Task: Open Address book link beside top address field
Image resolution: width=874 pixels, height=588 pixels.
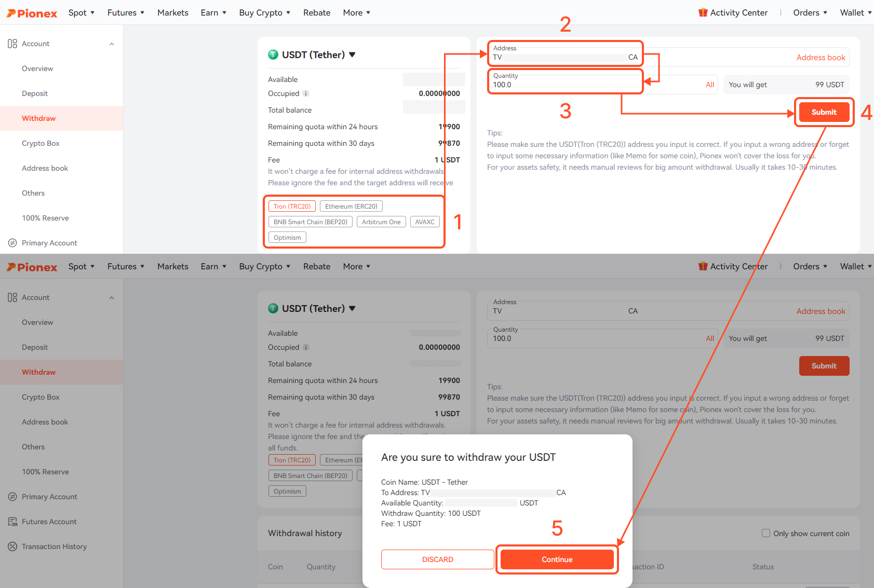Action: click(821, 58)
